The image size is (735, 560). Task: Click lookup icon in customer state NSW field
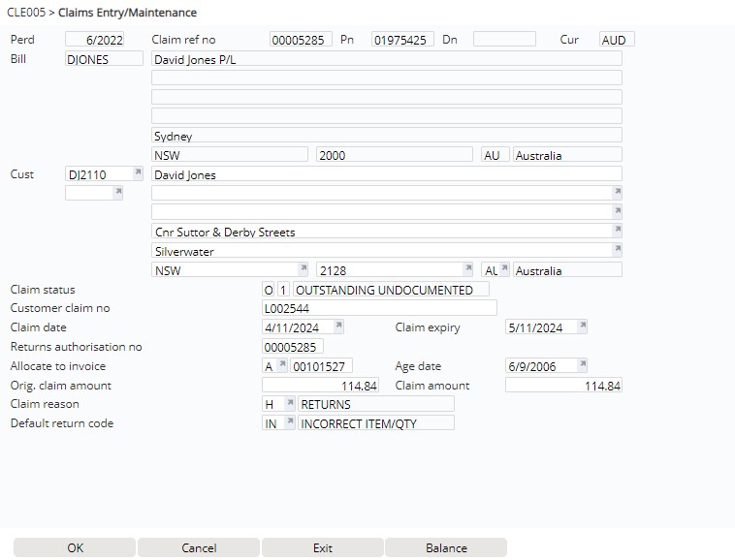point(303,269)
